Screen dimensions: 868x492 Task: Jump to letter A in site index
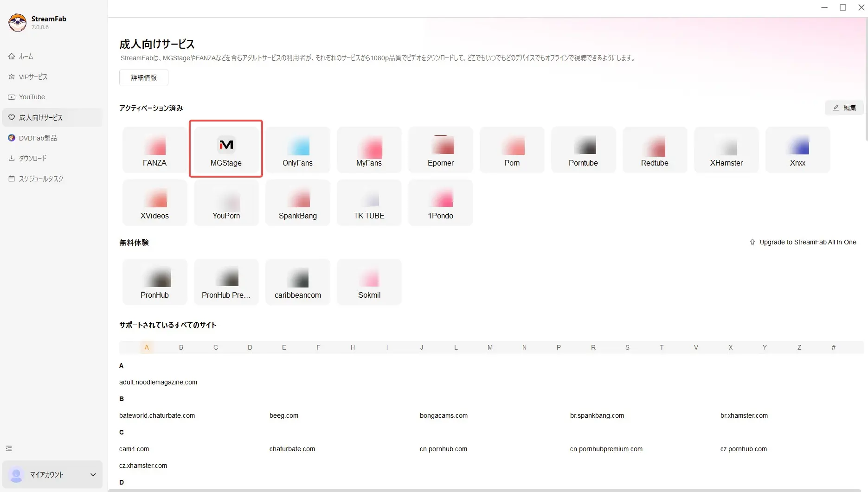click(147, 347)
